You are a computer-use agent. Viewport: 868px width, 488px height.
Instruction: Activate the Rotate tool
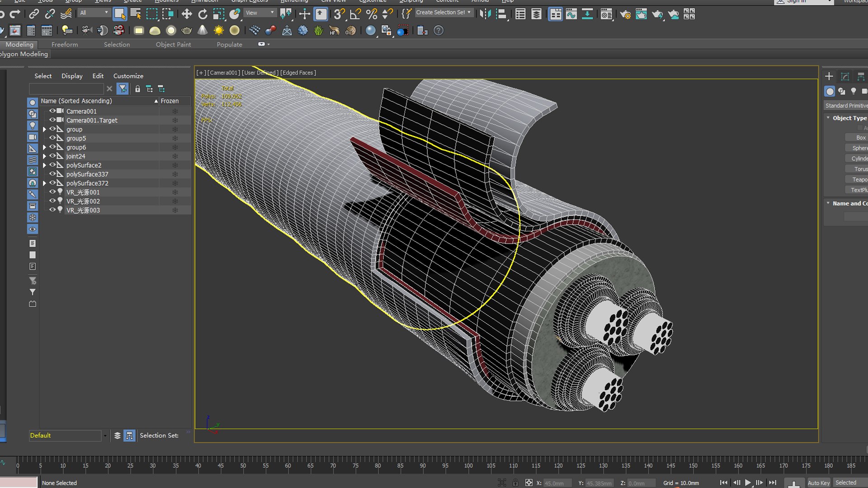point(203,14)
